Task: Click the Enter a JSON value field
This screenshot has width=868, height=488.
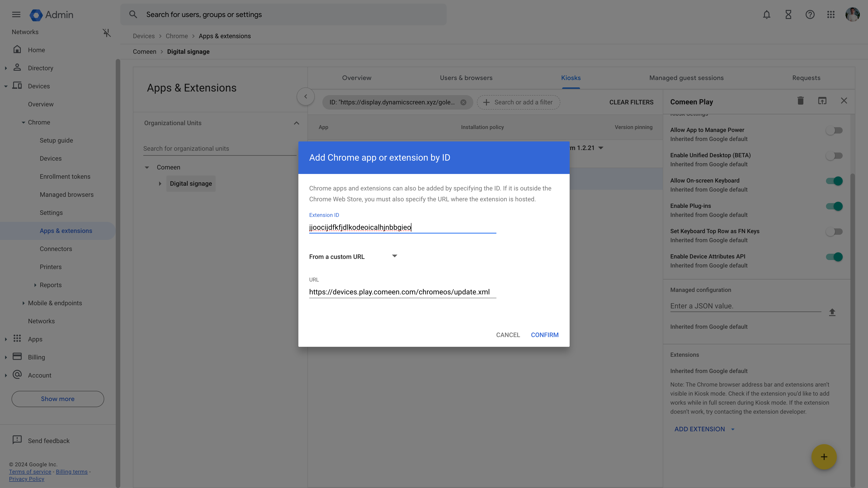Action: coord(745,306)
